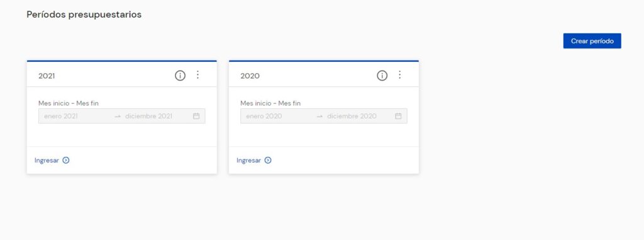Select the diciembre 2020 end month field
The image size is (644, 240).
[x=352, y=116]
